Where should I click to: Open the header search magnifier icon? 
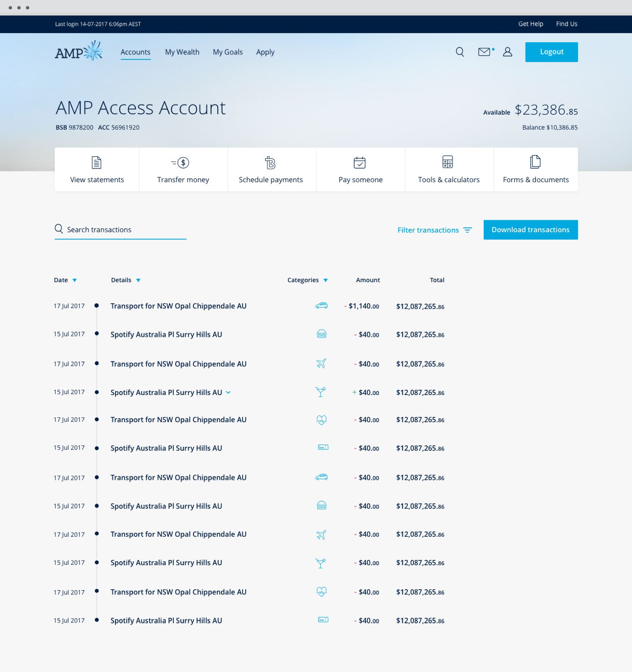(x=460, y=52)
